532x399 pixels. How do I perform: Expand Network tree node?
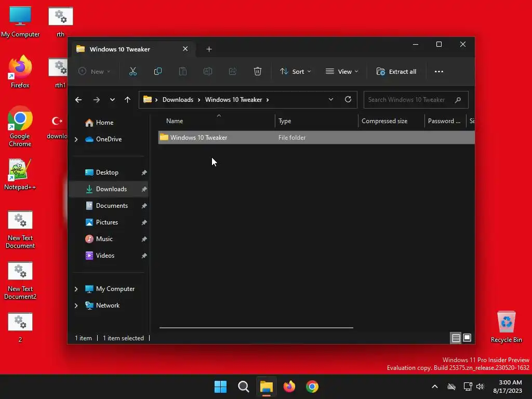(76, 305)
